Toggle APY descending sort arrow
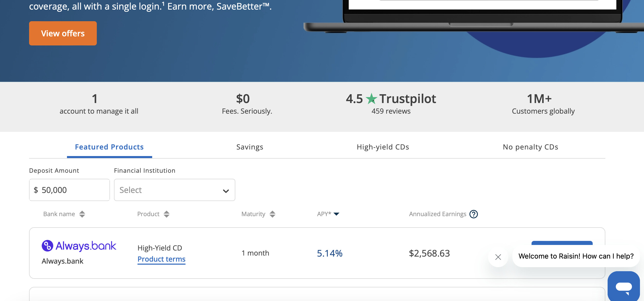 [336, 214]
